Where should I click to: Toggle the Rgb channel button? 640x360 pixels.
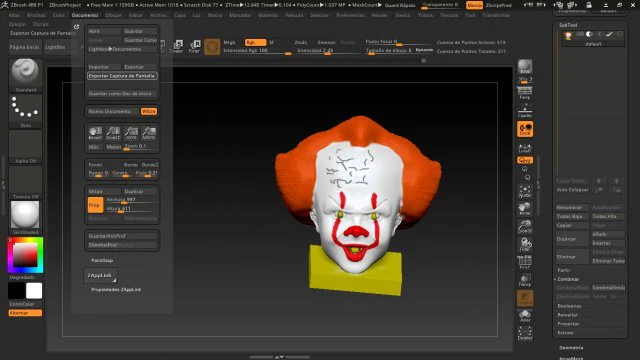point(255,42)
